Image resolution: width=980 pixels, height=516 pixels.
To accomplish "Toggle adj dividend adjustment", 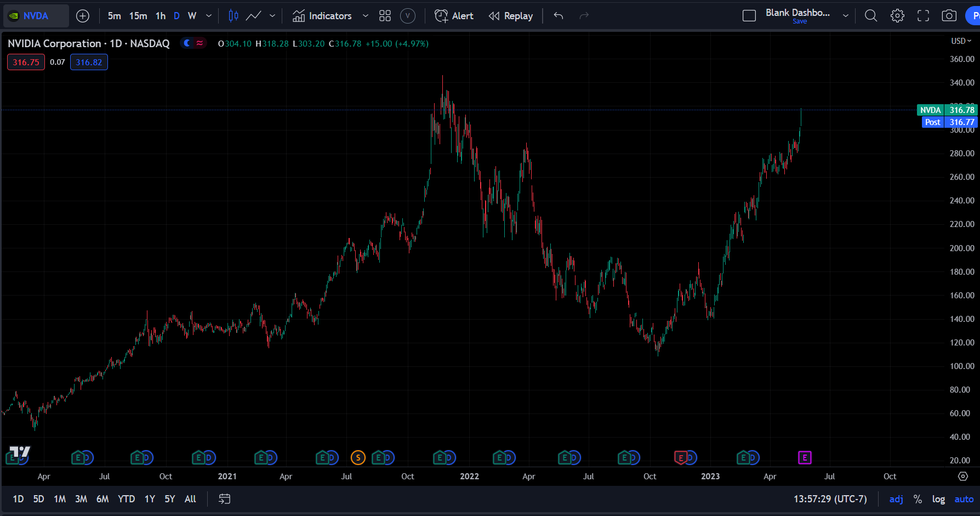I will click(896, 499).
